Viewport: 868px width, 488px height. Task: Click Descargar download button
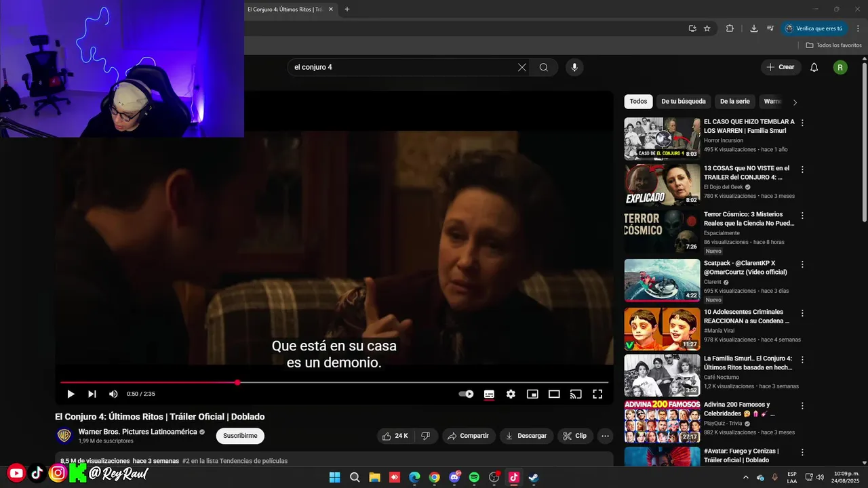tap(527, 436)
